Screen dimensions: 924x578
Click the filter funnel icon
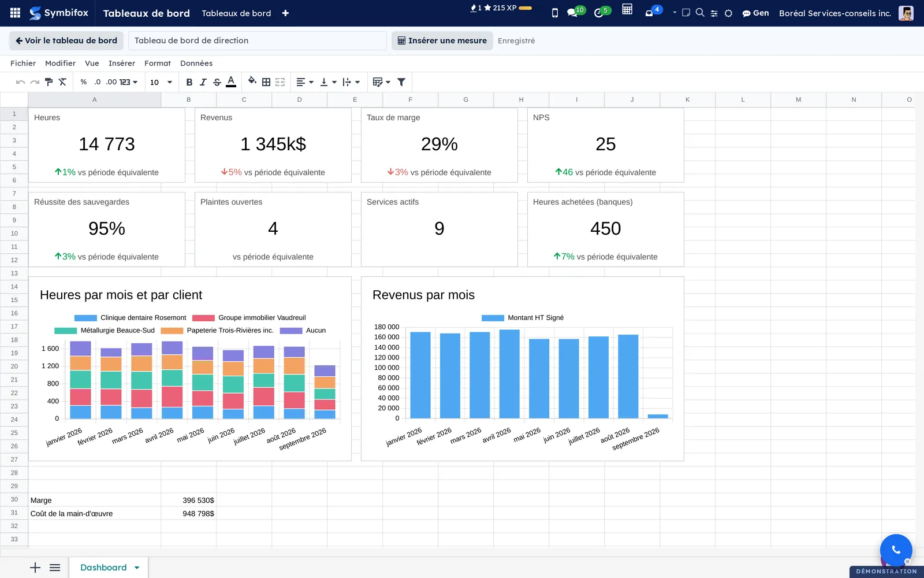[401, 82]
